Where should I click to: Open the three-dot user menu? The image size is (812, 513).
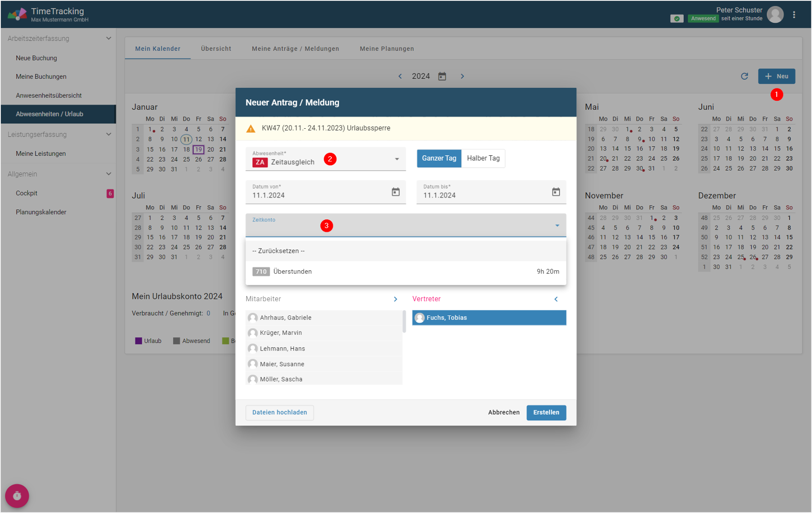794,15
